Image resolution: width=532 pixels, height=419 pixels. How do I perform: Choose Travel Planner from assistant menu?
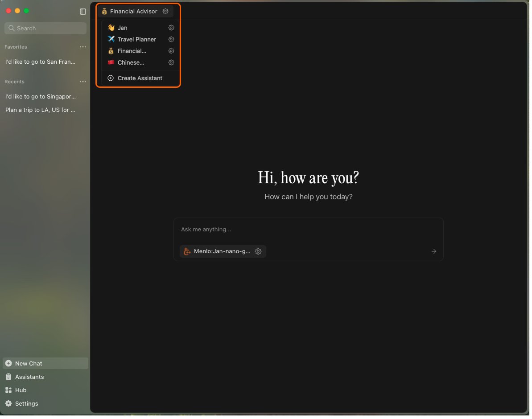[x=136, y=39]
